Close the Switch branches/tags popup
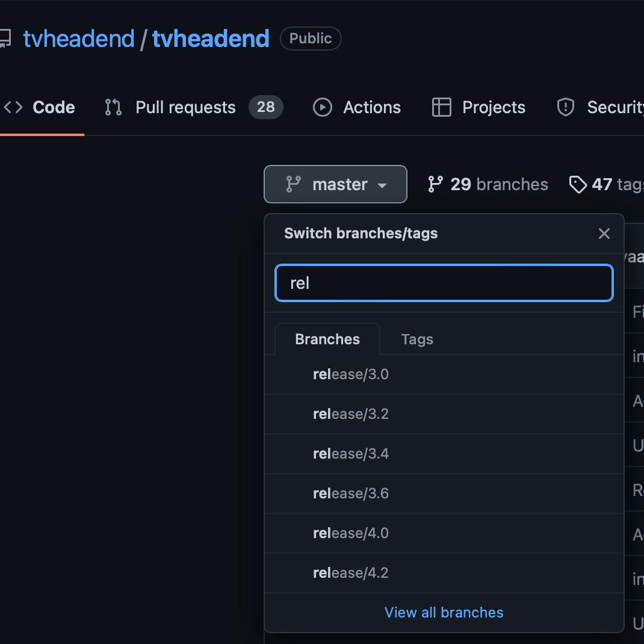 pos(604,234)
